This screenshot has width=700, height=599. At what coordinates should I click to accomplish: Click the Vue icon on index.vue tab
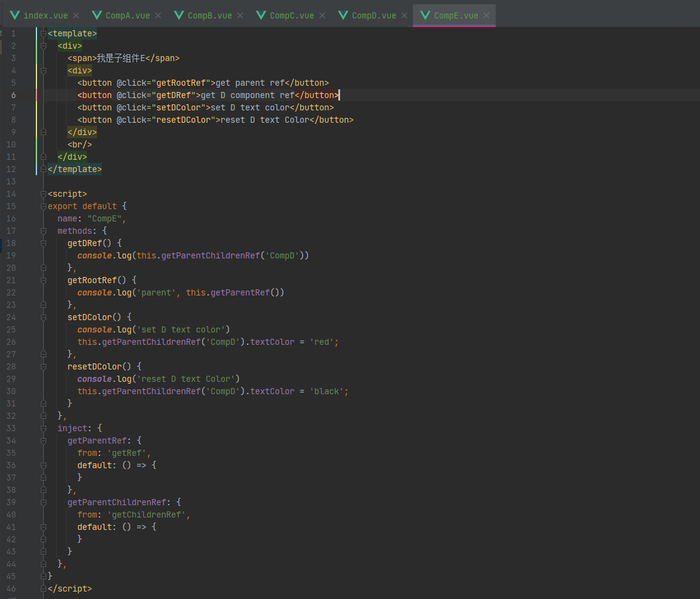(15, 15)
